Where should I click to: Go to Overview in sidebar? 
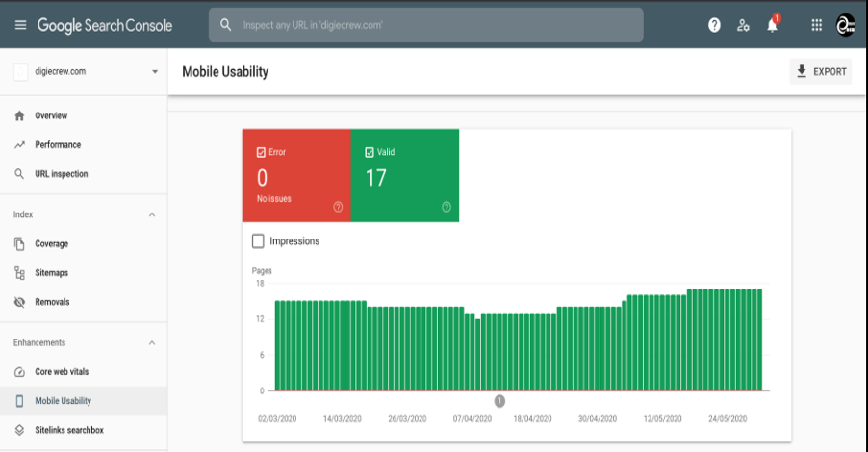pyautogui.click(x=84, y=115)
